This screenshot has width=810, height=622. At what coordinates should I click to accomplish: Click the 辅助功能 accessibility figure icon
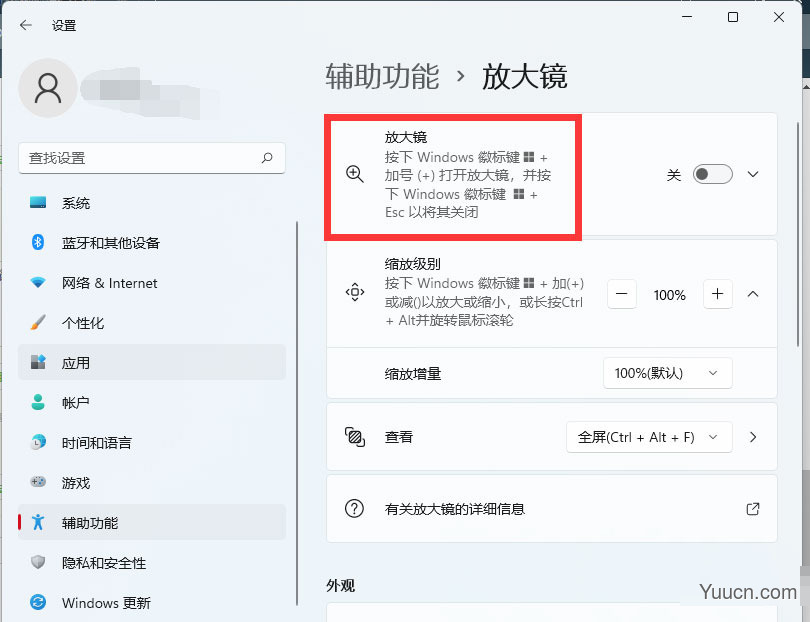(38, 522)
